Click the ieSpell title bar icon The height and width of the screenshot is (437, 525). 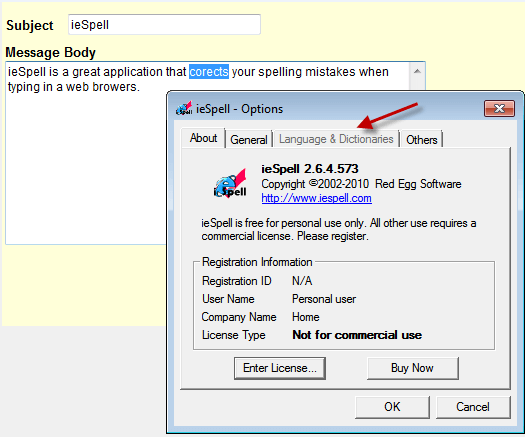(184, 108)
